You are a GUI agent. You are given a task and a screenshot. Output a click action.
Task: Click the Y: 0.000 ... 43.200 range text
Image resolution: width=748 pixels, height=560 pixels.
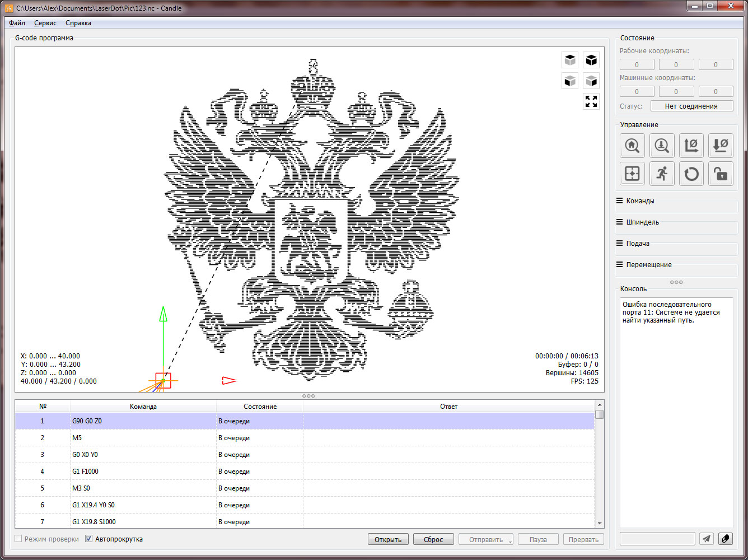coord(50,365)
